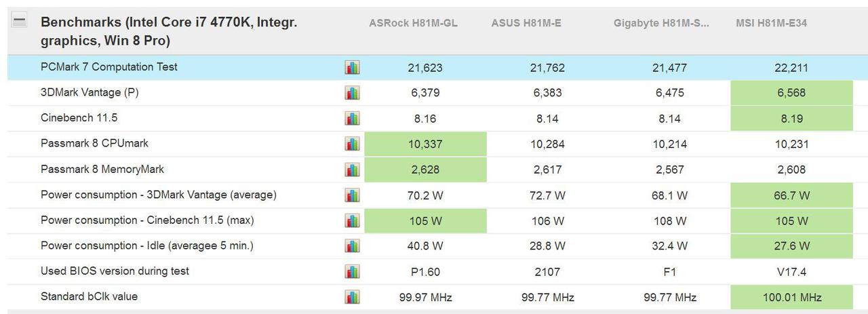Show bar chart for Cinebench 11.5

[352, 118]
